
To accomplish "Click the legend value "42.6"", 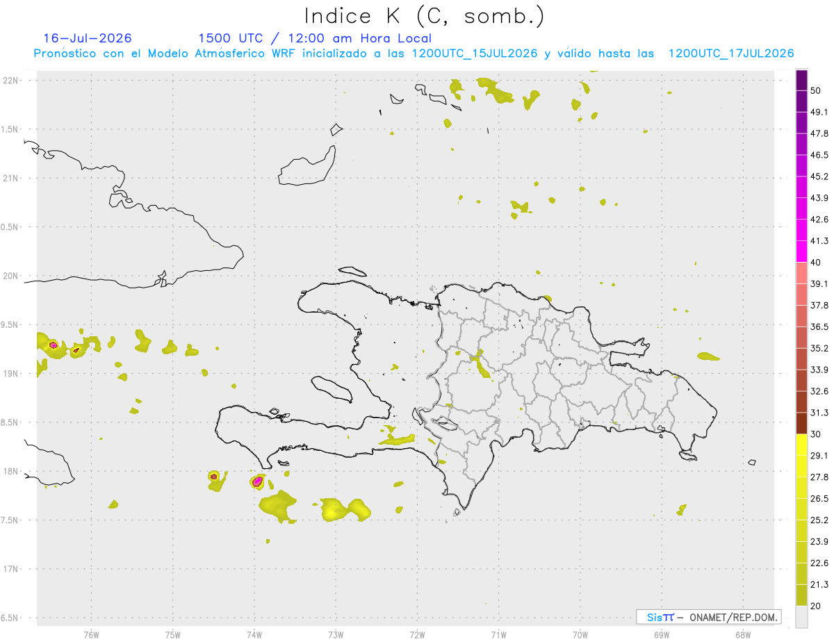I will pyautogui.click(x=819, y=220).
